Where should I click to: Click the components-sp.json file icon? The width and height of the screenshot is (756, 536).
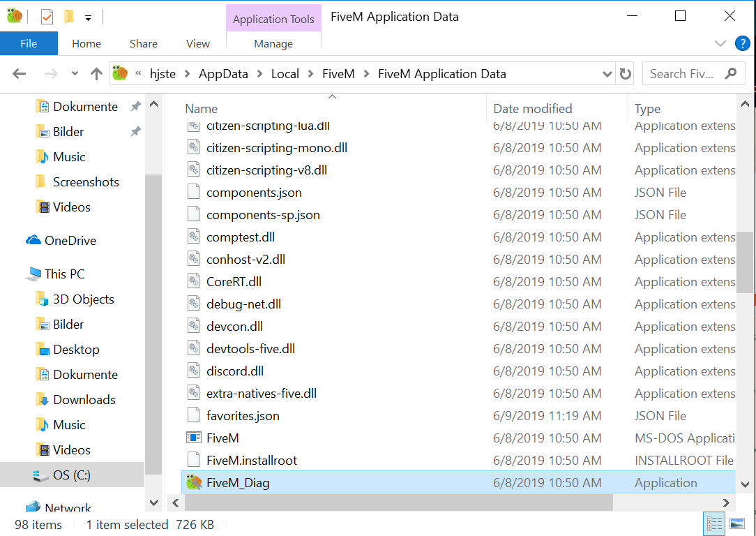[x=193, y=214]
